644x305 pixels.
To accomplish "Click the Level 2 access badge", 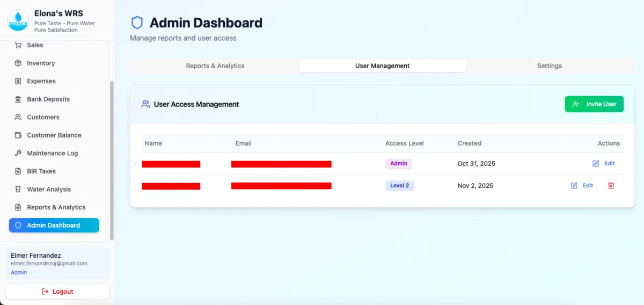I will pyautogui.click(x=399, y=186).
